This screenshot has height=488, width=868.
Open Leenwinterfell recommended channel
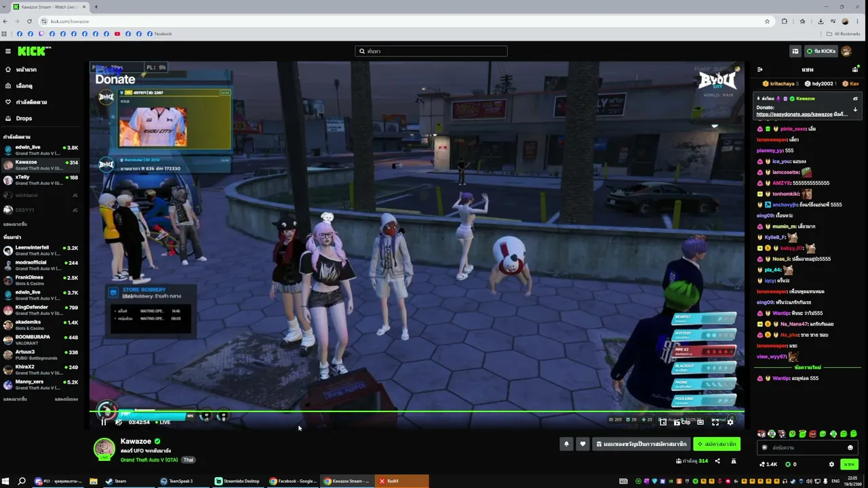(41, 250)
